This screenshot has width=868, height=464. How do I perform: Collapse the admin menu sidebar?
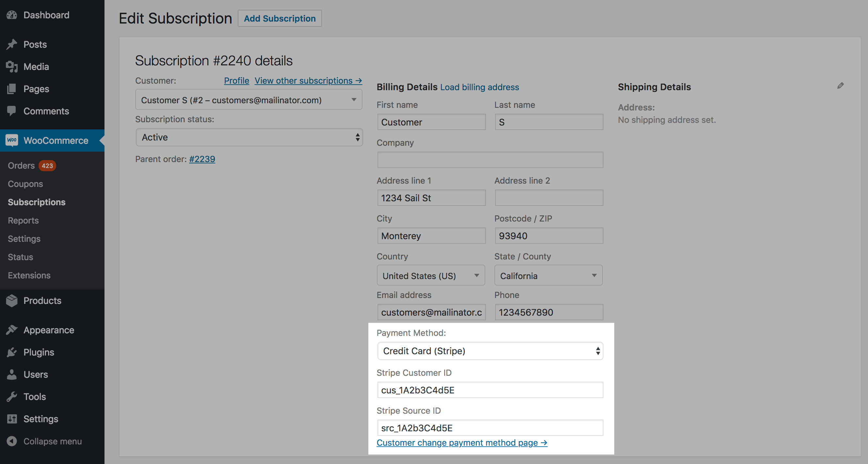[12, 441]
